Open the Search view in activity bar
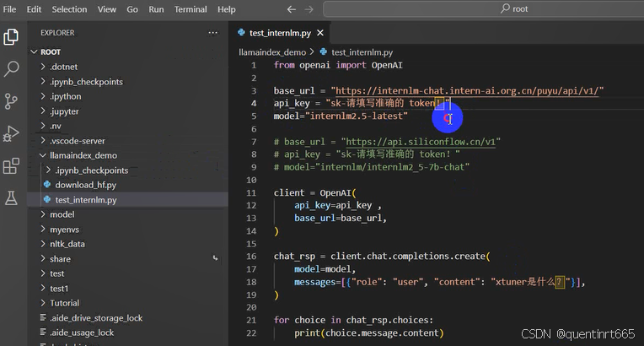The image size is (644, 346). click(11, 69)
